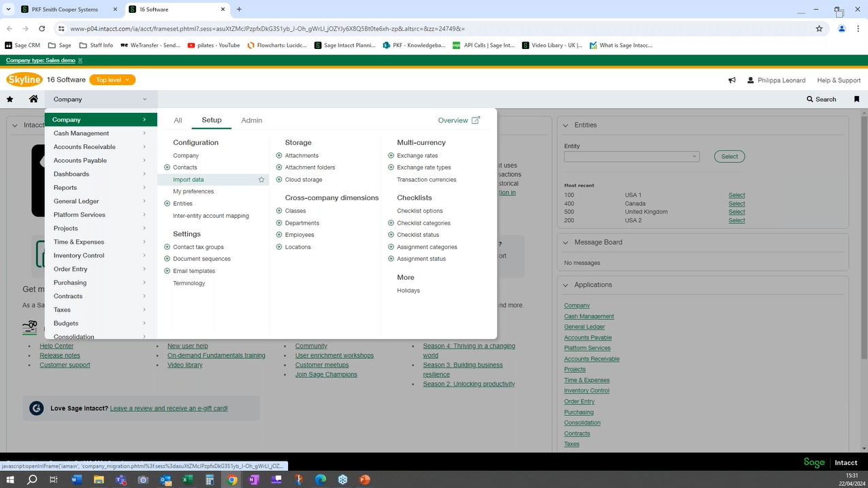The image size is (868, 488).
Task: Click Help & Support in the header
Action: click(839, 80)
